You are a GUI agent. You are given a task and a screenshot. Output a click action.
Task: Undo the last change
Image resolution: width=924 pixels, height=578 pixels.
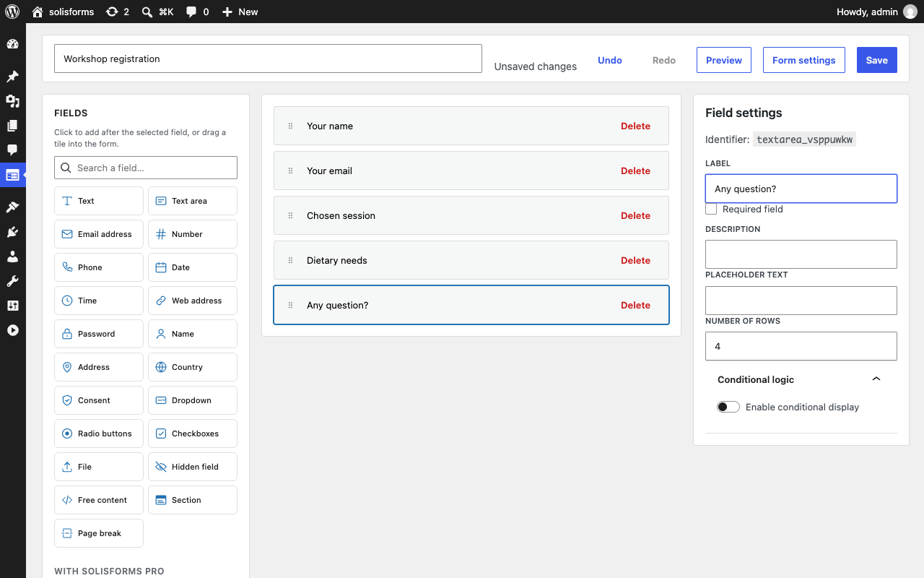point(610,60)
